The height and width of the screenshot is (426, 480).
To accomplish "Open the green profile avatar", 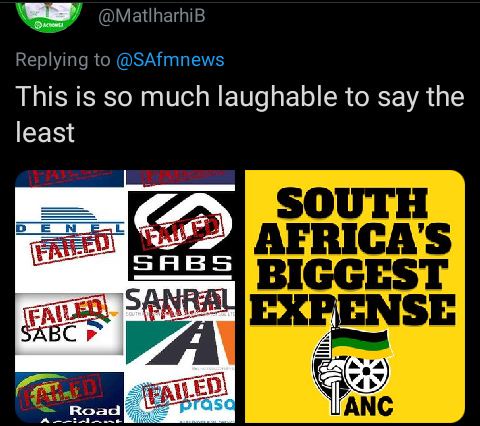I will (49, 17).
